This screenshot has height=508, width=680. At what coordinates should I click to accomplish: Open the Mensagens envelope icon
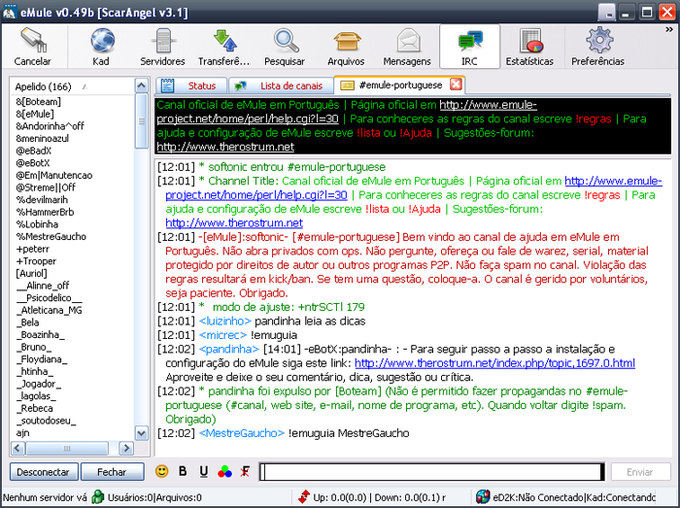pos(409,41)
